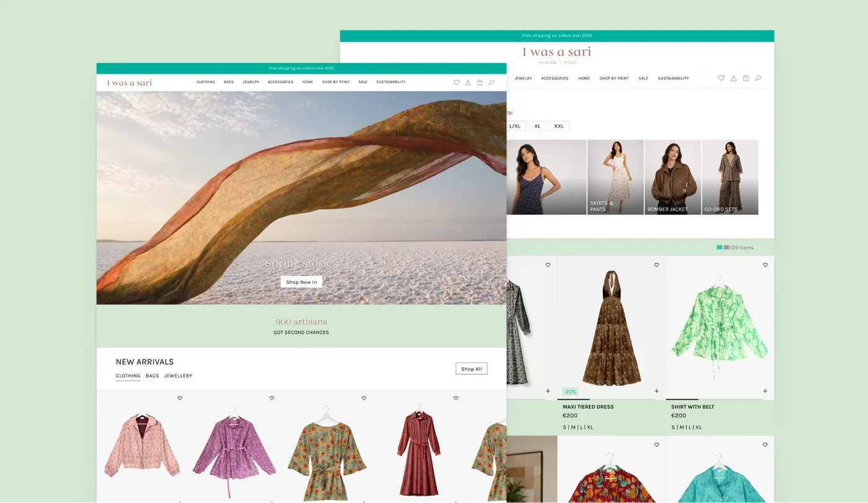
Task: Toggle the heart on the green floral top
Action: pos(364,398)
